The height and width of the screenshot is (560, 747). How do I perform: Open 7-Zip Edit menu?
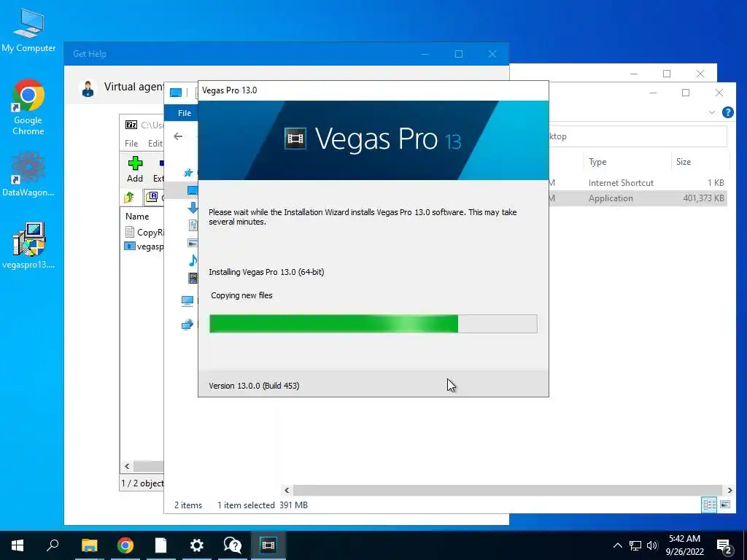tap(155, 144)
